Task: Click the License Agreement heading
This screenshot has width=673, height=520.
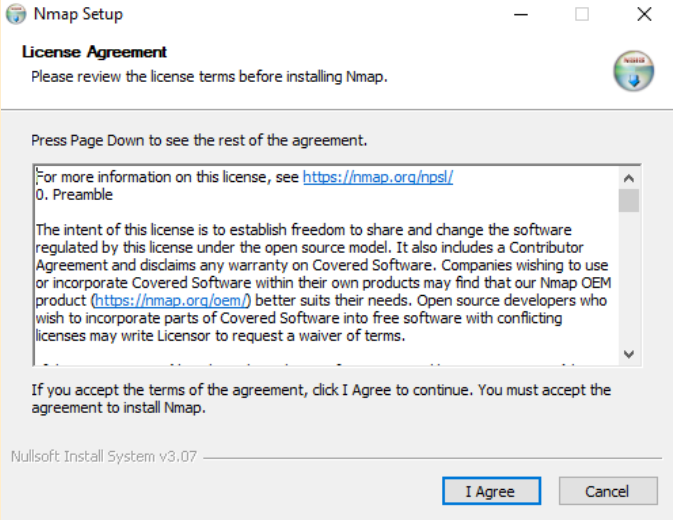Action: tap(94, 52)
